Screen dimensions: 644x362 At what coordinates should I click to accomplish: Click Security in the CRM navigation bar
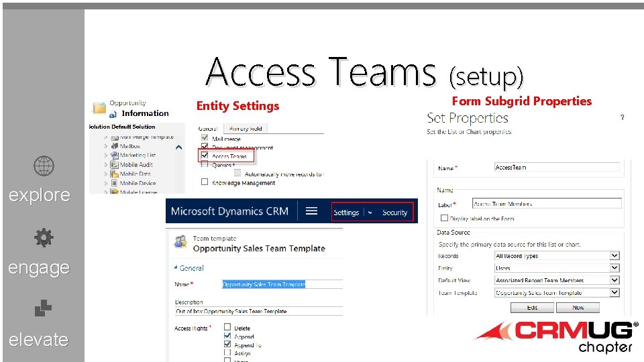394,213
